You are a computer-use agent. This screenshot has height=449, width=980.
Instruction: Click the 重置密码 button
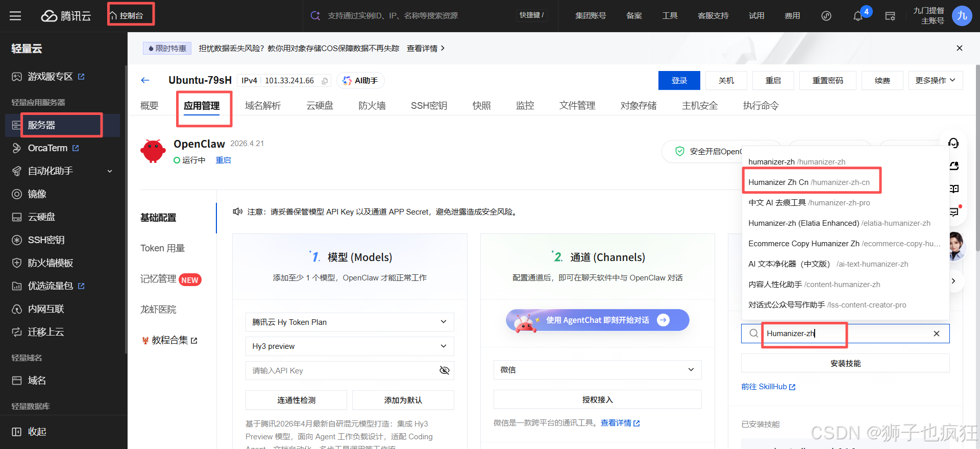[x=827, y=80]
